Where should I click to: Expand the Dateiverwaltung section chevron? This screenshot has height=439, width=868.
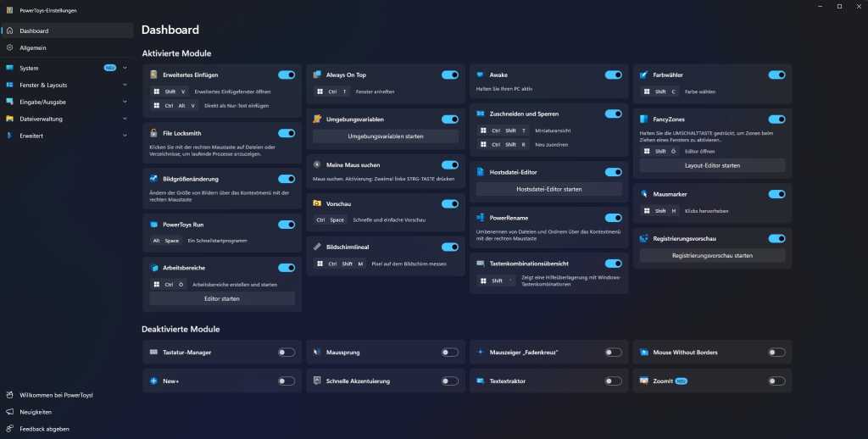pos(125,119)
